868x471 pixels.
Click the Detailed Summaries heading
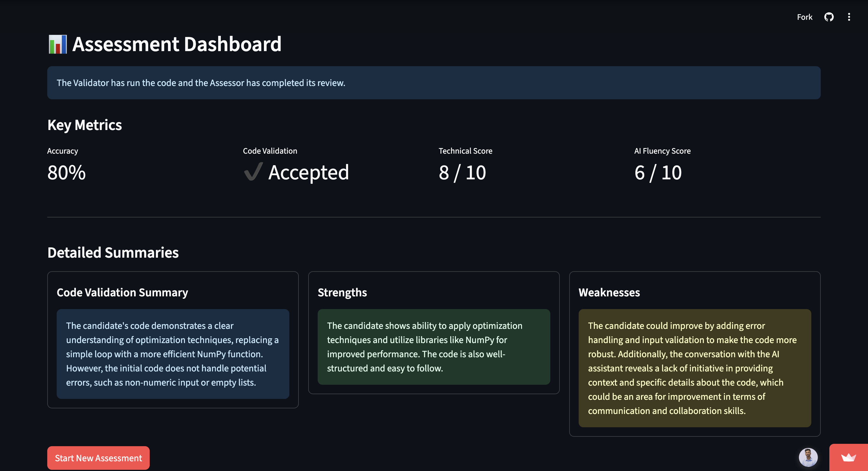tap(113, 253)
